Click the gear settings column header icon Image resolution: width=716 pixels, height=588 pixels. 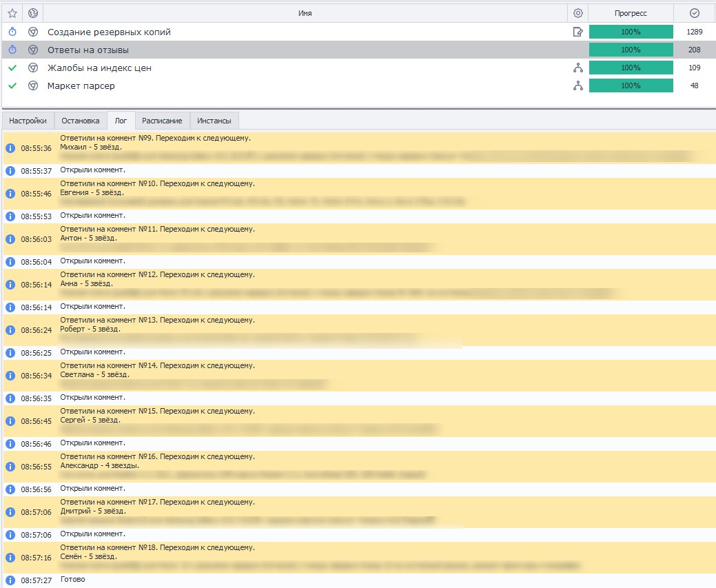tap(577, 13)
